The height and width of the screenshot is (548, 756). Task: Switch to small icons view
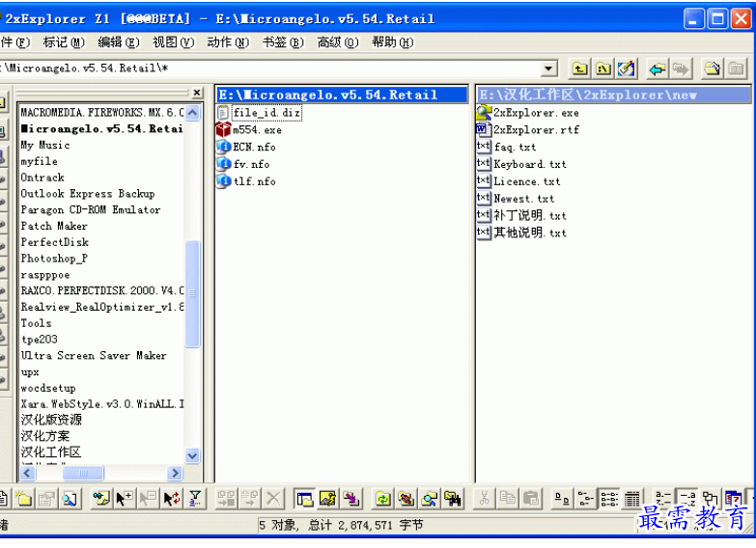tap(585, 499)
